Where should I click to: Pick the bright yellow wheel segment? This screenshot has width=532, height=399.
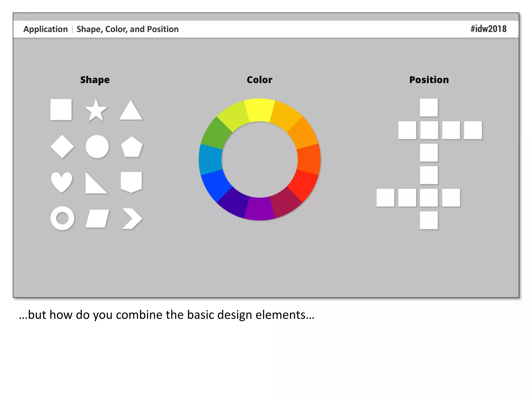coord(260,110)
